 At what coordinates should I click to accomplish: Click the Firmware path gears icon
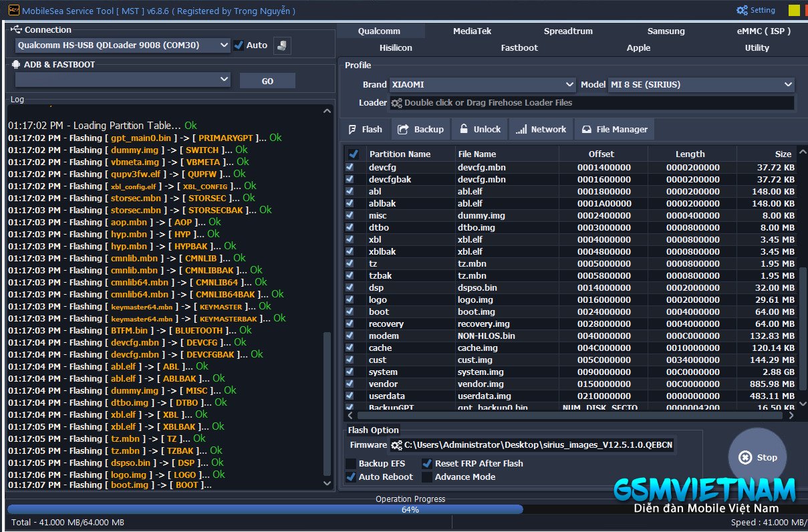397,445
